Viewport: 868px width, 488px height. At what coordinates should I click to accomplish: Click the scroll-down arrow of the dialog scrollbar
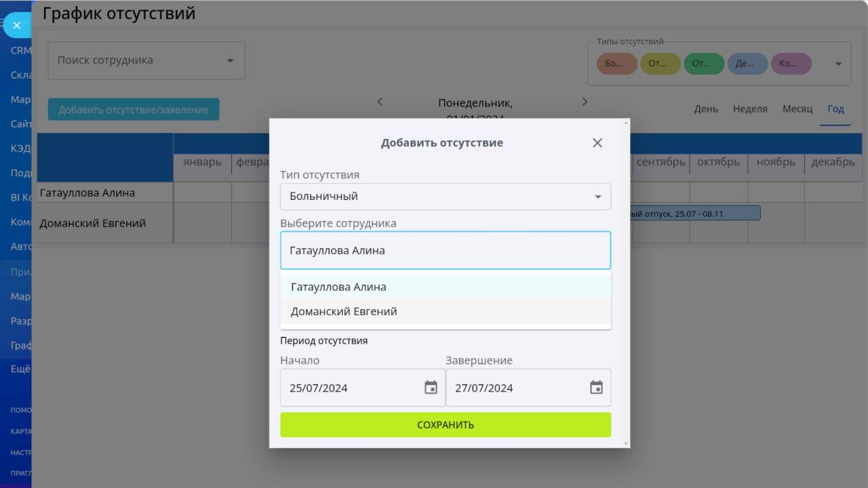tap(626, 444)
